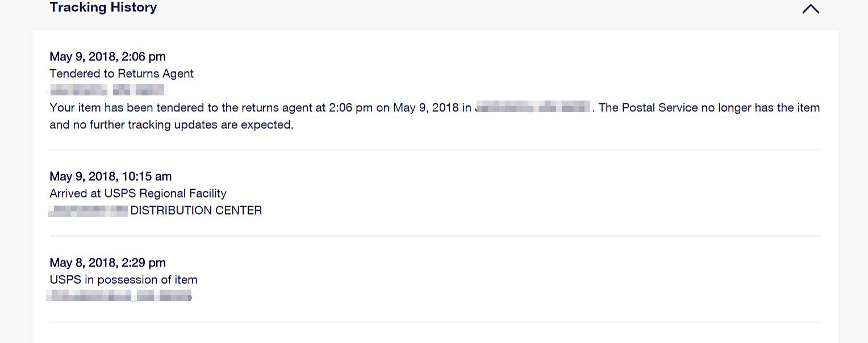This screenshot has height=343, width=868.
Task: Select the May 9, 2018, 10:15 am timestamp
Action: pyautogui.click(x=110, y=176)
